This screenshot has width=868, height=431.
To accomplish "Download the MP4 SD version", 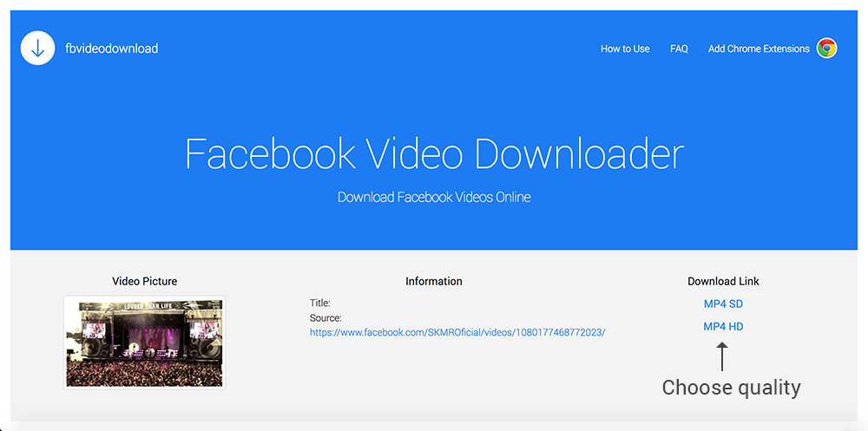I will click(723, 304).
